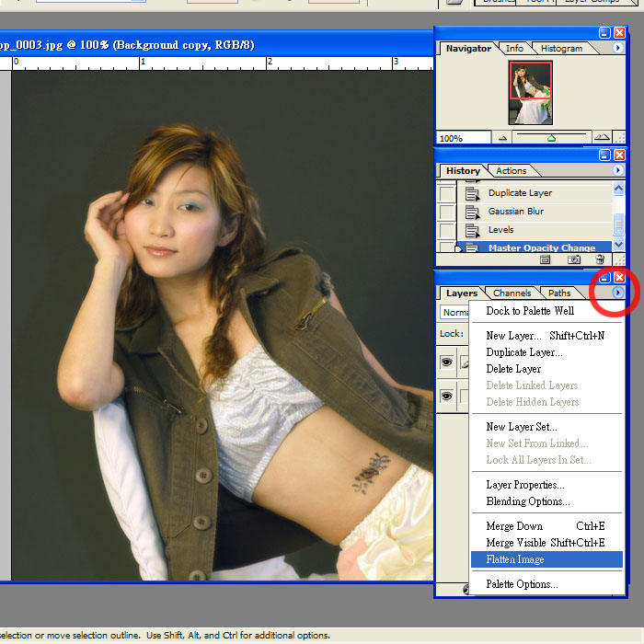Click the Duplicate Layer history state icon
This screenshot has height=644, width=644.
[473, 193]
